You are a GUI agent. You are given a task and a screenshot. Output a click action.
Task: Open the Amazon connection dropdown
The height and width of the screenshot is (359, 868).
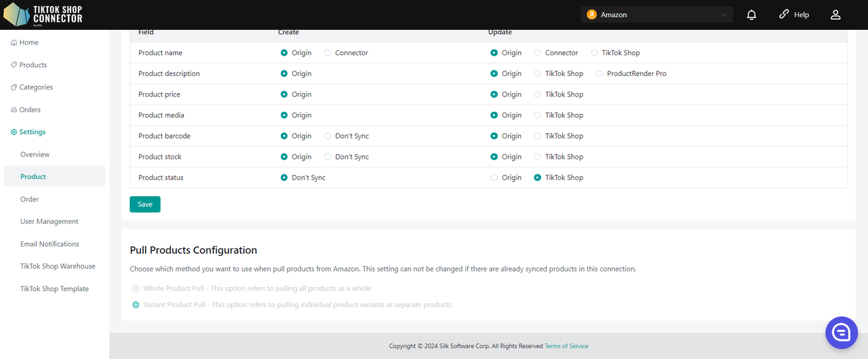(x=656, y=15)
